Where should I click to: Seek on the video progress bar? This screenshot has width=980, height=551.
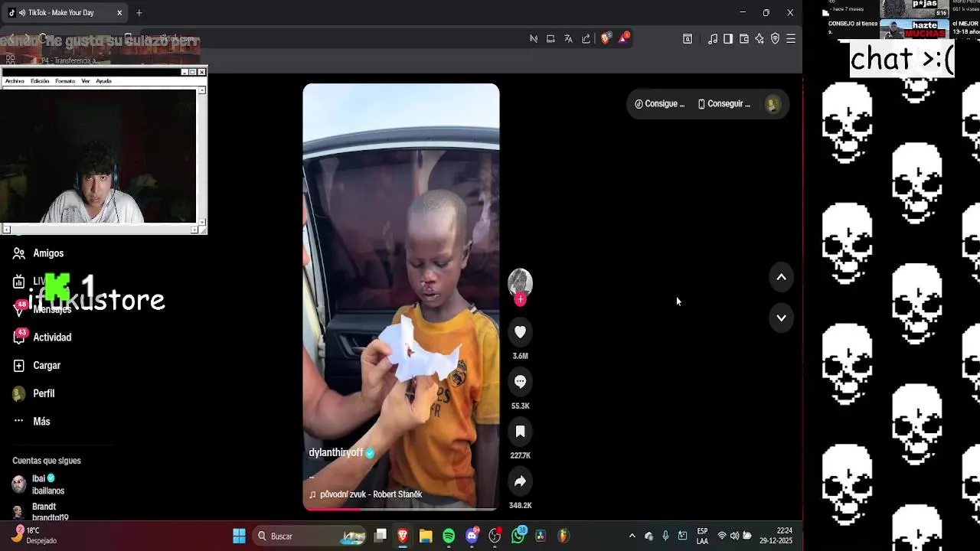[400, 508]
